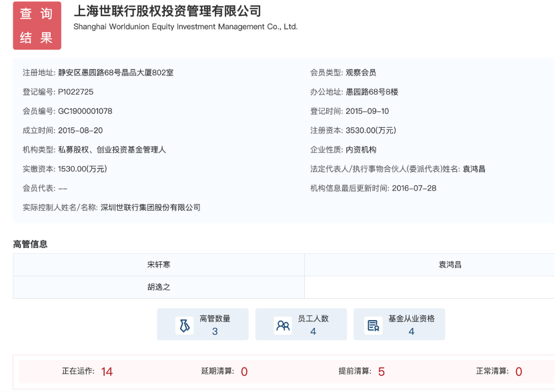555x392 pixels.
Task: Click actual controller 深圳世联行集团股份有限公司
Action: [151, 207]
